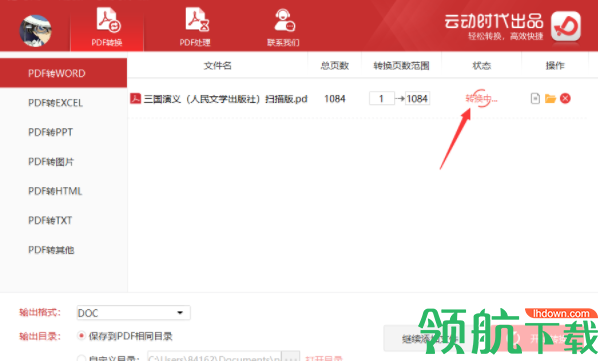Click the 状态 column header
598x361 pixels.
[x=481, y=66]
